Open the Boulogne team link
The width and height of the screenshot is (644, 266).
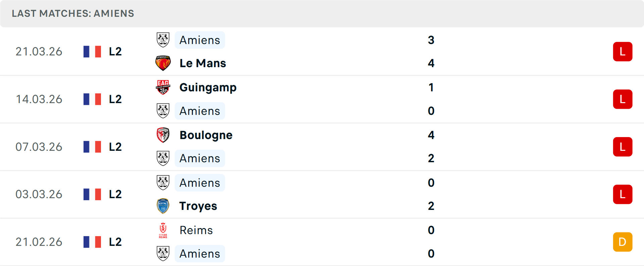(x=206, y=135)
